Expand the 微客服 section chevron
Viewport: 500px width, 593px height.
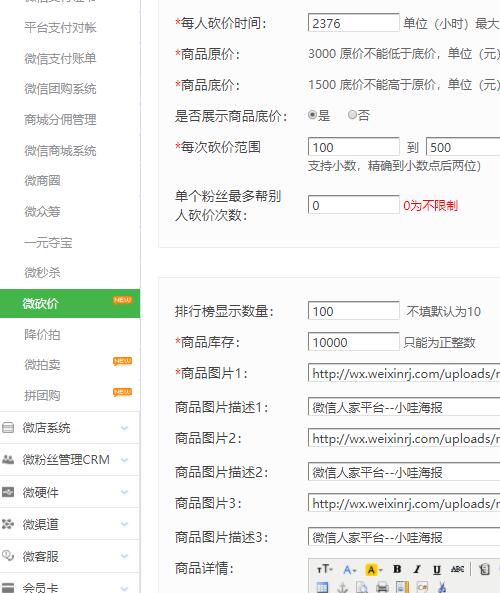tap(124, 556)
